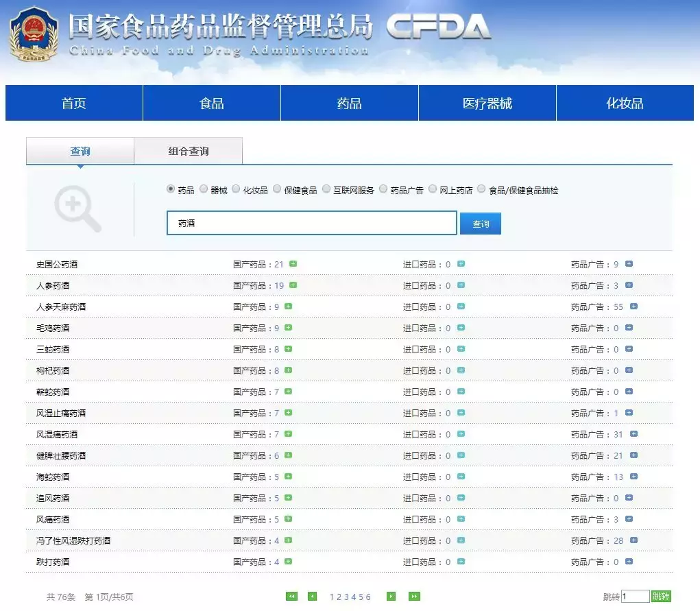The height and width of the screenshot is (611, 700).
Task: Select the 网上药店 radio button
Action: 432,189
